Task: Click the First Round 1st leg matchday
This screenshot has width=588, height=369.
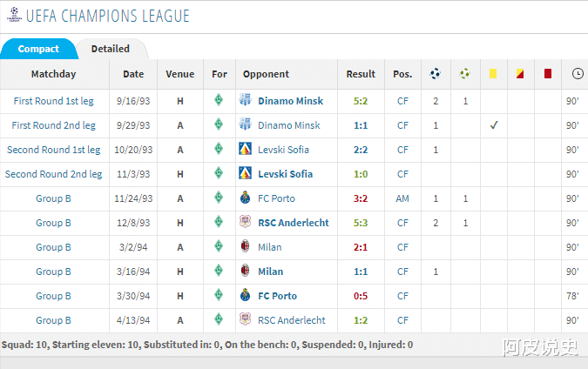Action: (x=53, y=101)
